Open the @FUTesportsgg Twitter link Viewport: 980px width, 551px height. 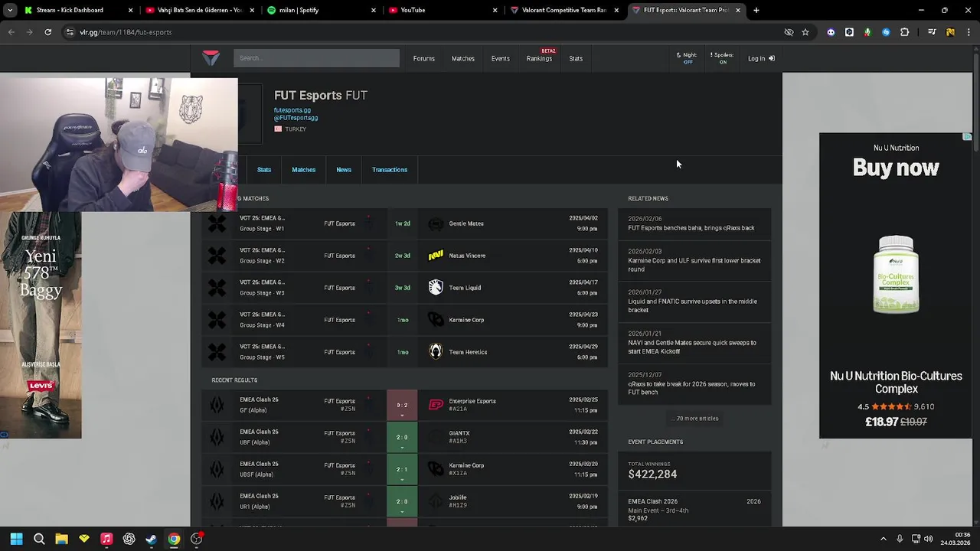pyautogui.click(x=296, y=118)
